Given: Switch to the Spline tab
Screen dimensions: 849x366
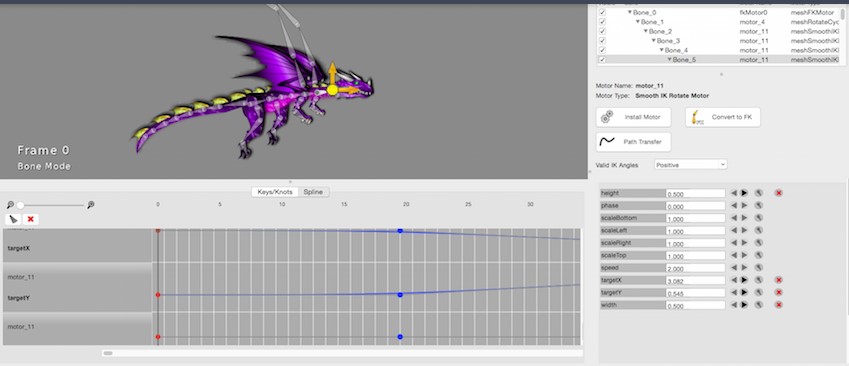Looking at the screenshot, I should click(313, 192).
